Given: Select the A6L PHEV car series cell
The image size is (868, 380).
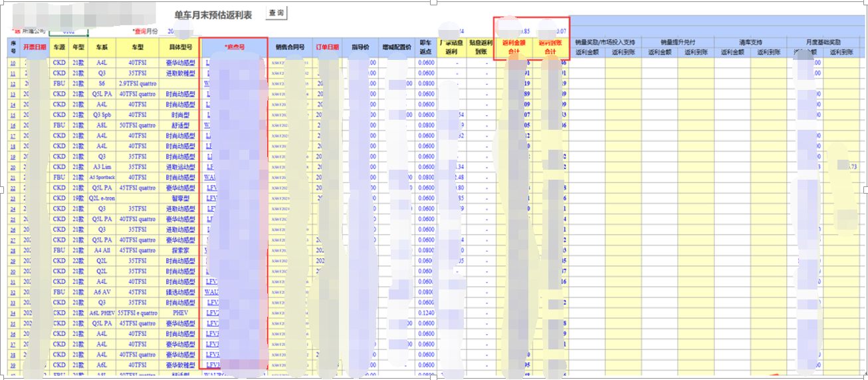Looking at the screenshot, I should point(102,313).
